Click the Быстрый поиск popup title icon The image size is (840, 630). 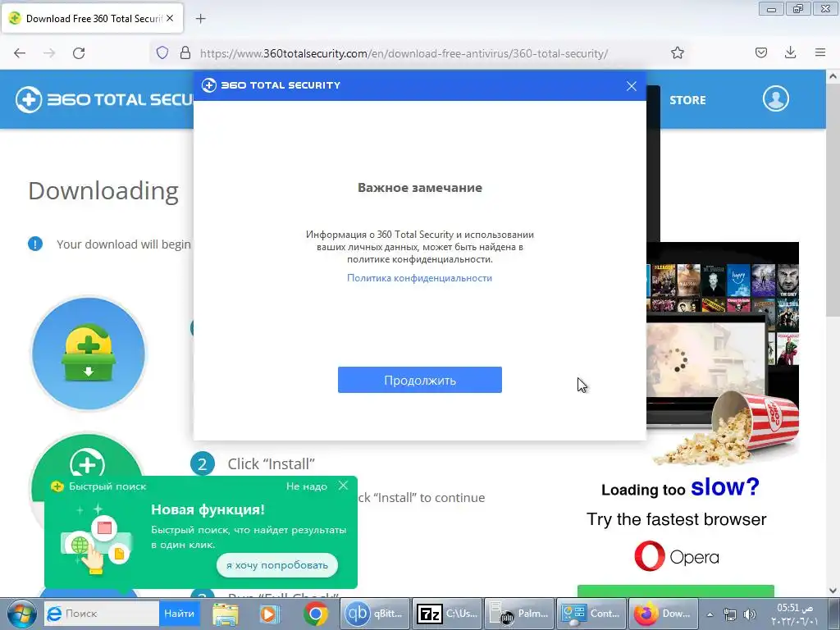coord(57,486)
